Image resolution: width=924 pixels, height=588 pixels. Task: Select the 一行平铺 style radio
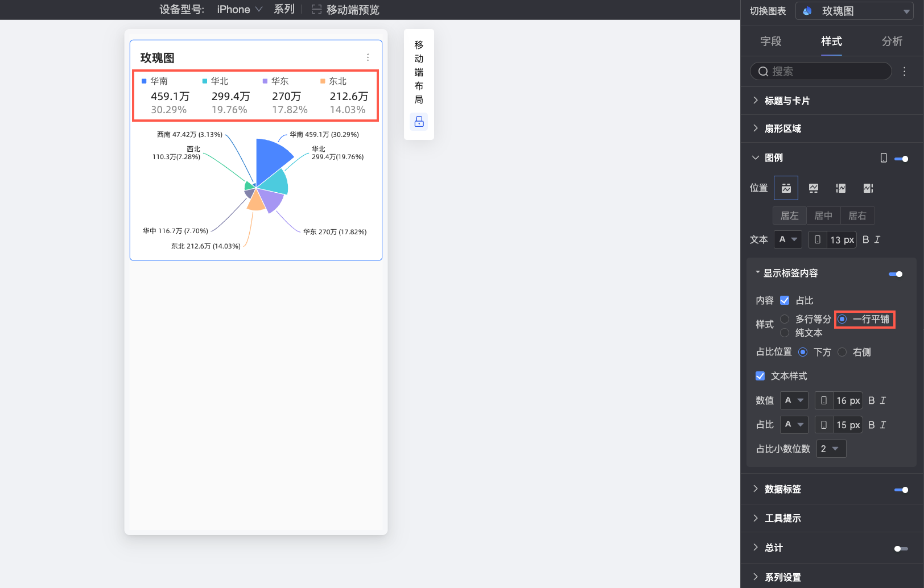842,319
